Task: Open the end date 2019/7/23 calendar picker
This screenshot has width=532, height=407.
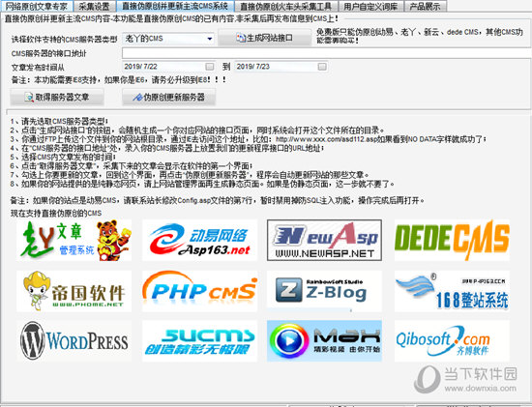Action: [x=322, y=67]
